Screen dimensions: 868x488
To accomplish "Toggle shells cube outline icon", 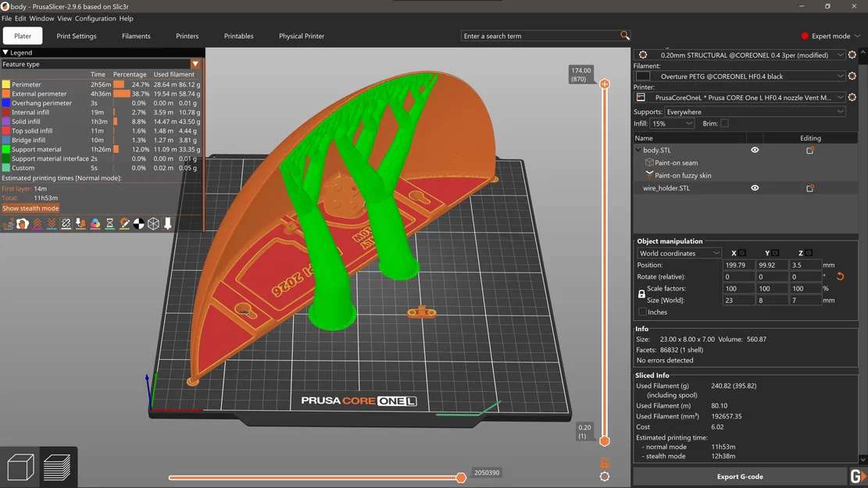I will tap(153, 223).
